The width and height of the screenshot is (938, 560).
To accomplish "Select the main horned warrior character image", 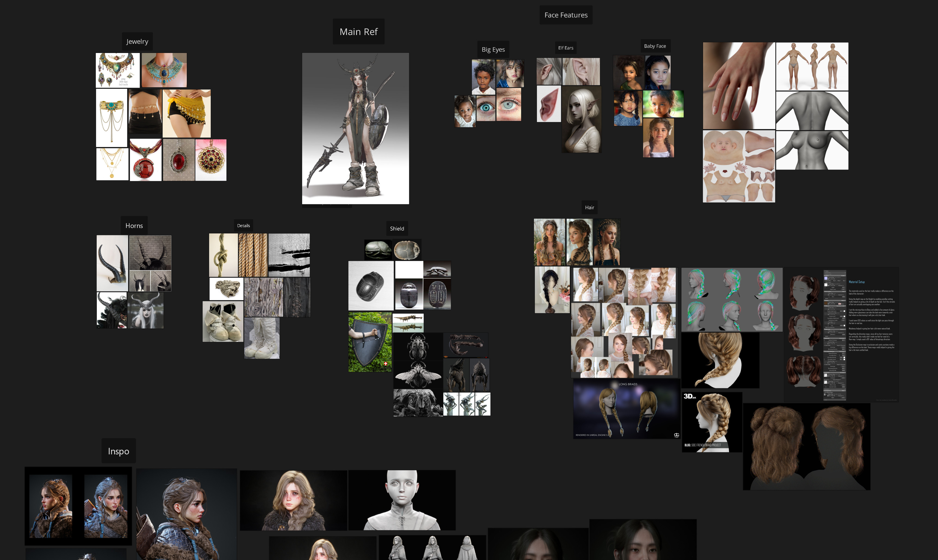I will point(355,129).
